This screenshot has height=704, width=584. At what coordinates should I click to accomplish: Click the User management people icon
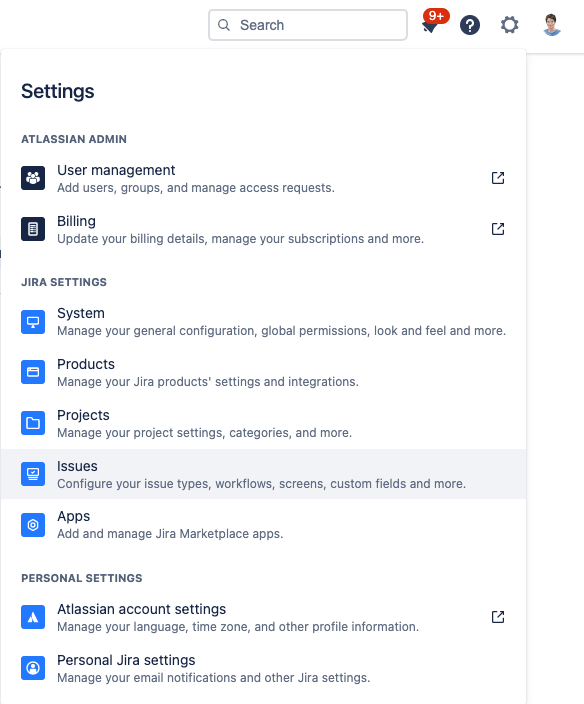point(33,178)
